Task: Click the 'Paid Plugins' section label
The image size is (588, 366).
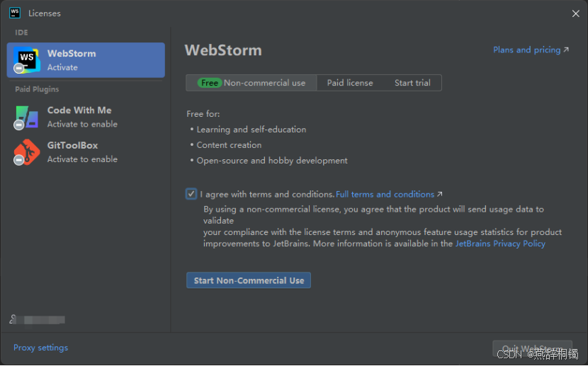Action: coord(37,89)
